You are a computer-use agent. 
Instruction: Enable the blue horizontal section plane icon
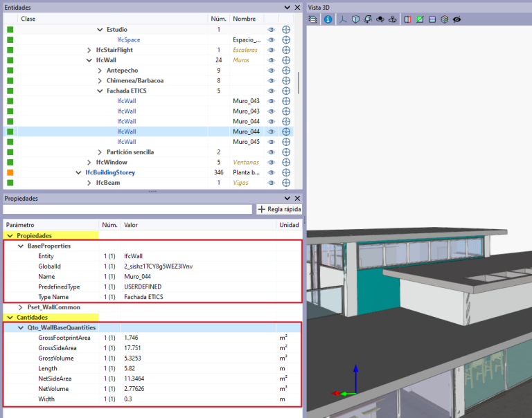pyautogui.click(x=432, y=19)
